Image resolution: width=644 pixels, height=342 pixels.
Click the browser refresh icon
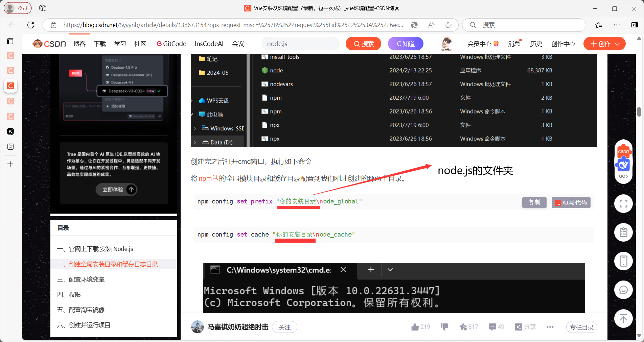click(x=31, y=25)
